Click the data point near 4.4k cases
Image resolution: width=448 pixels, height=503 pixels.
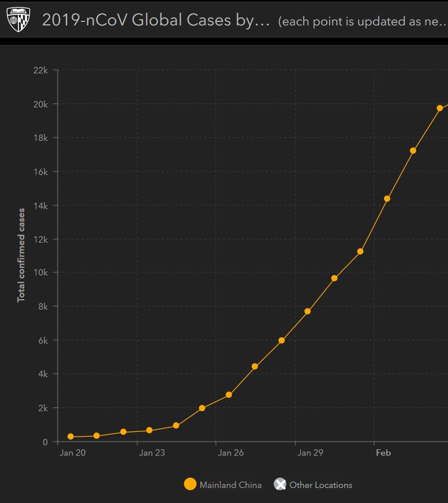255,367
